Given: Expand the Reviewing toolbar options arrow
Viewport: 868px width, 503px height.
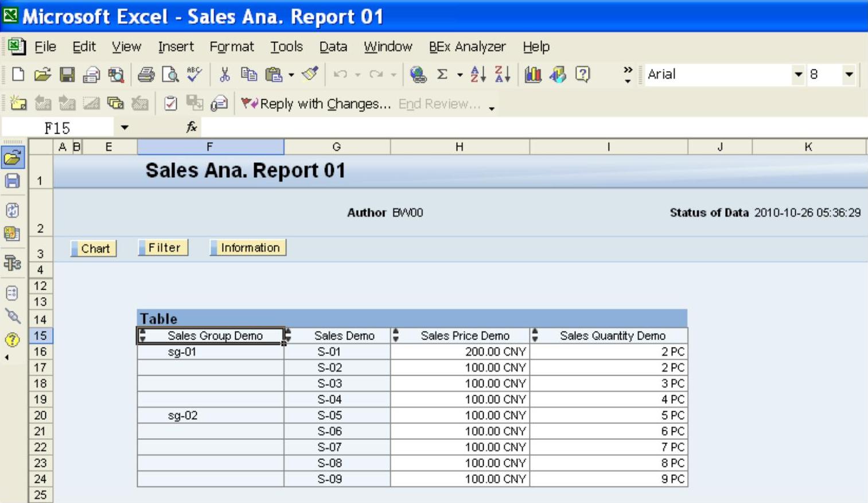Looking at the screenshot, I should 492,107.
